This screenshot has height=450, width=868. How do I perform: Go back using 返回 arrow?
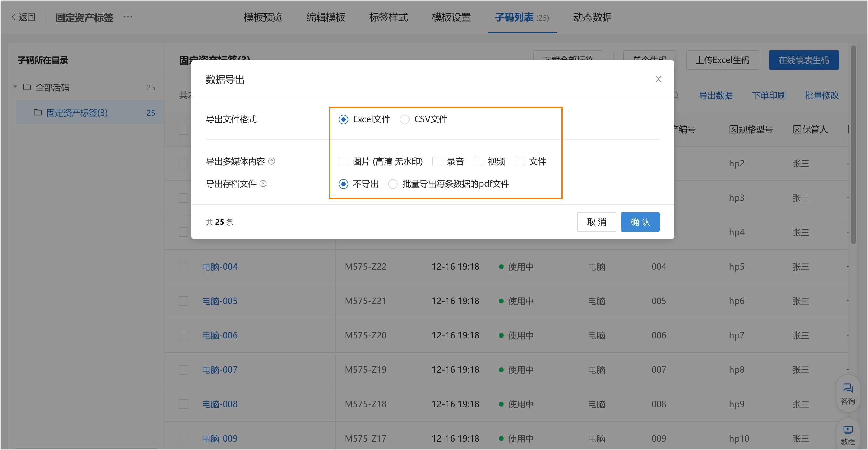pos(24,17)
